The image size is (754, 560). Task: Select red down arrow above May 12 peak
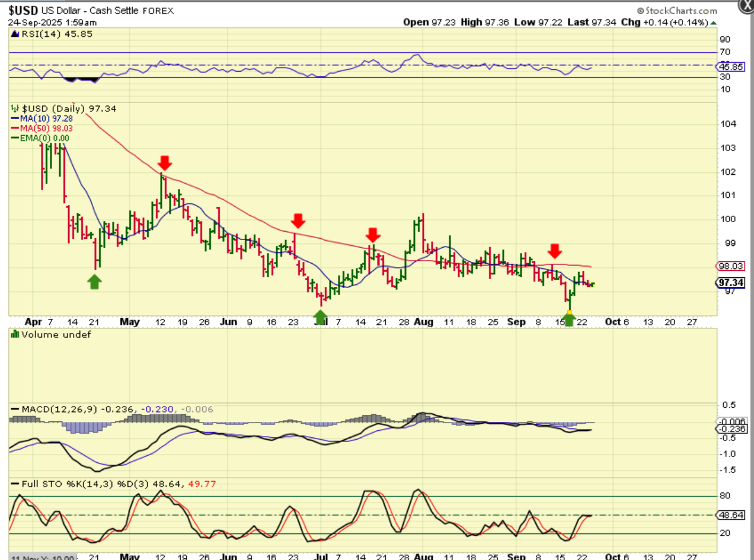[x=165, y=162]
